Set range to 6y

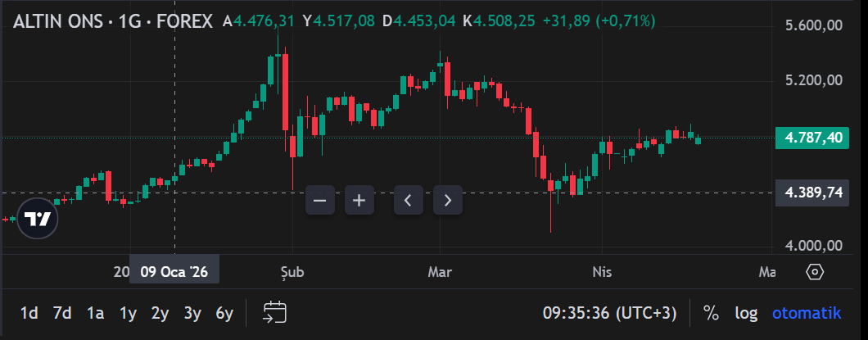pos(224,313)
